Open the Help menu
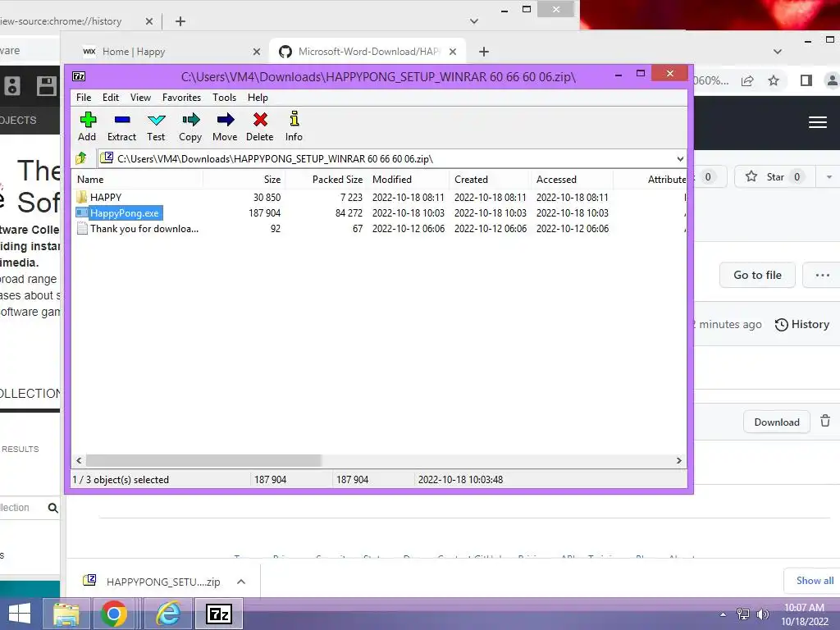The image size is (840, 630). [x=258, y=98]
